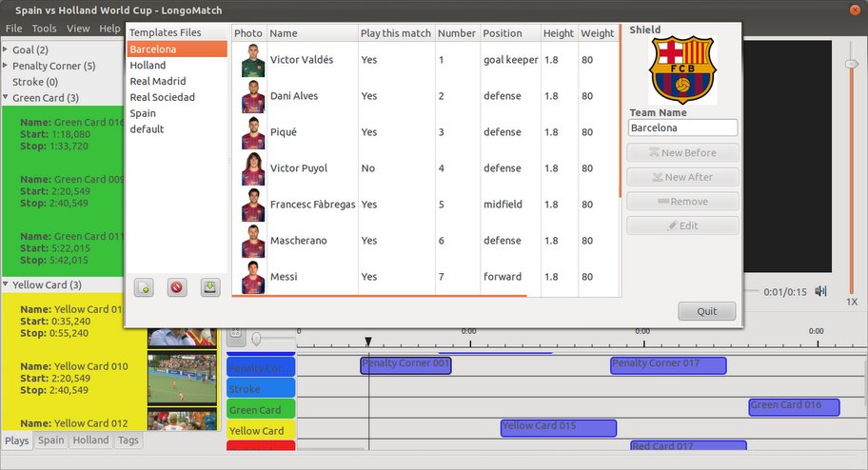Click the yellow Yellow Card timeline label

click(261, 431)
